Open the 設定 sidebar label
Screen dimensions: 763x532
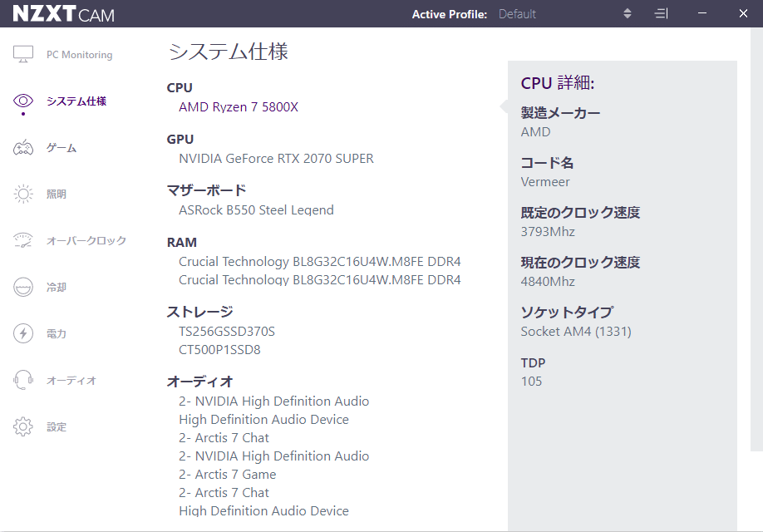tap(57, 427)
